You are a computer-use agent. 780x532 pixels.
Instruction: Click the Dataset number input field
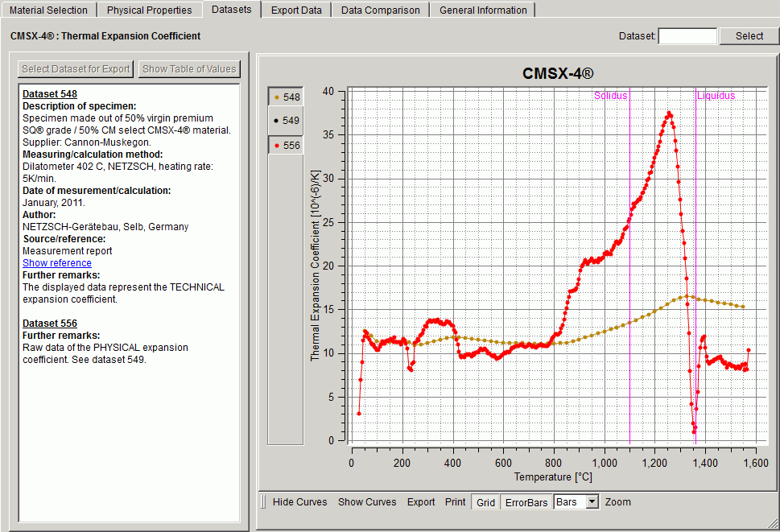coord(687,35)
